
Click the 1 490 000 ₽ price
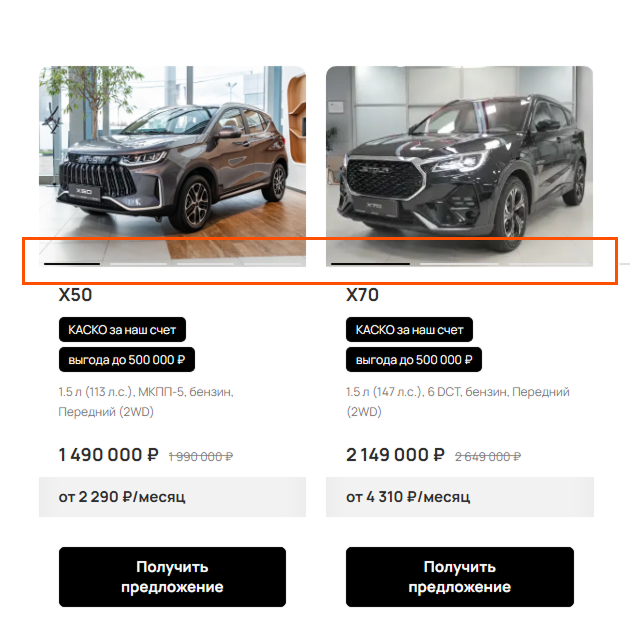[x=109, y=455]
